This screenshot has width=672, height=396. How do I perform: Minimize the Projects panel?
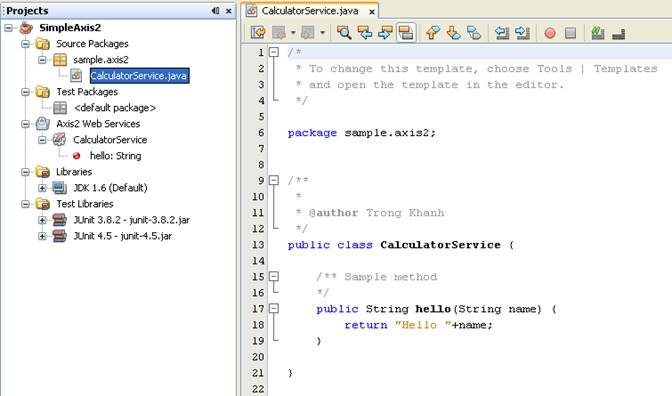click(215, 11)
